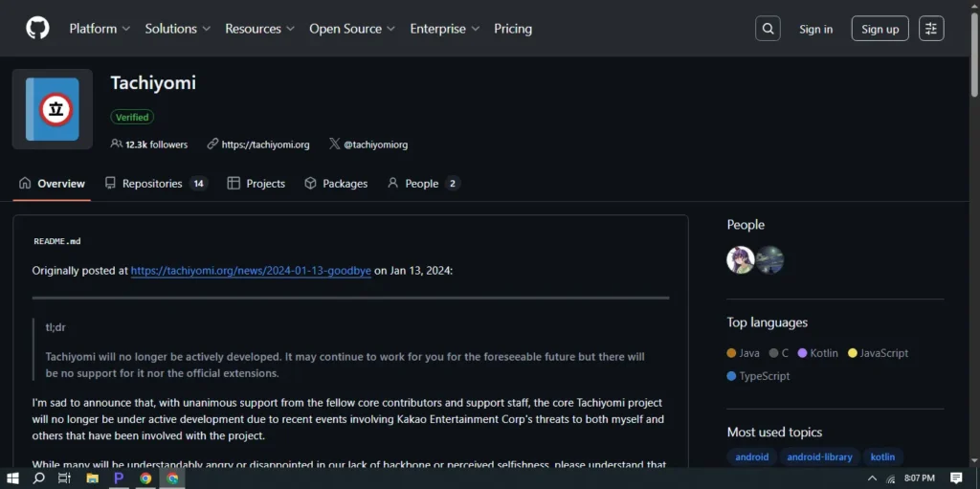Click the X logo beside @tachiyomiorg
The width and height of the screenshot is (980, 489).
(334, 144)
